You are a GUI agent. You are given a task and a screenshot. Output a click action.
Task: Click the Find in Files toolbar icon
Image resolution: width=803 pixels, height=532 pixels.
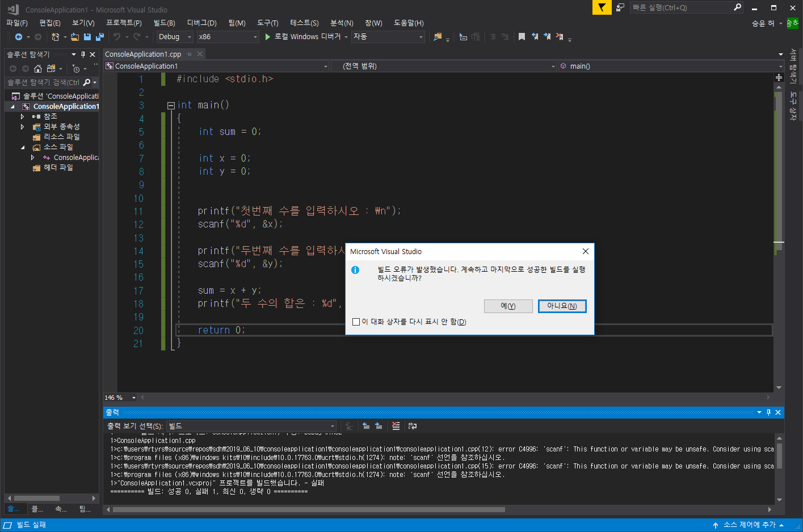(438, 37)
